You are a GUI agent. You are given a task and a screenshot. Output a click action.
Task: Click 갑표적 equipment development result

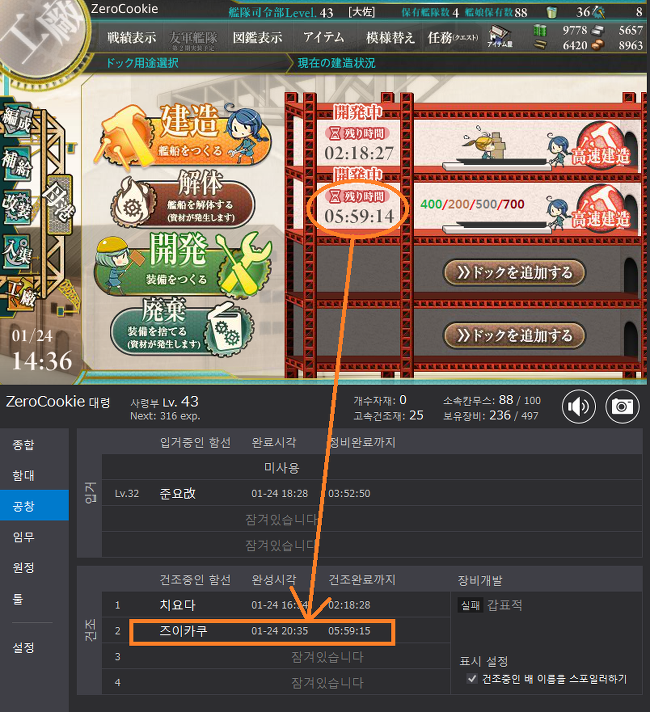504,605
